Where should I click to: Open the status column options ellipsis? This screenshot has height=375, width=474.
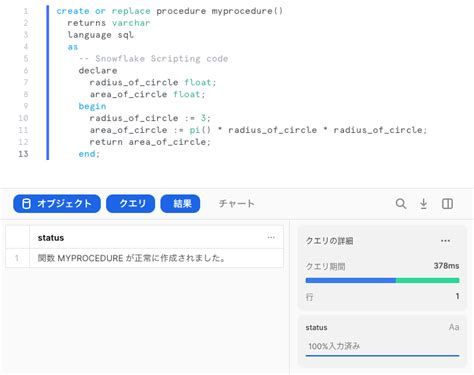(271, 238)
